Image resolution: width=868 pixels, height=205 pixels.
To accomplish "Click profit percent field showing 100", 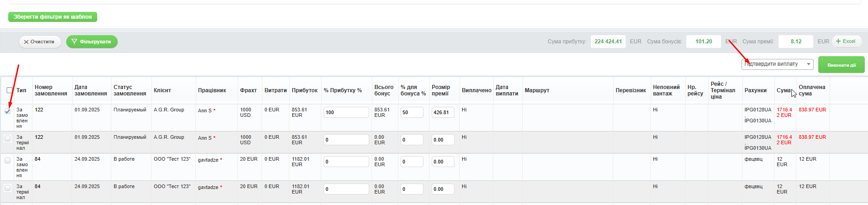I will pos(346,112).
